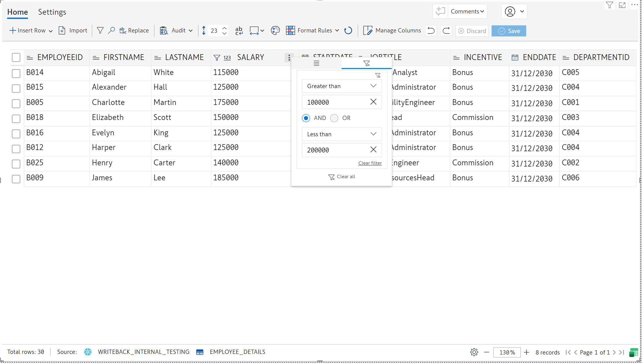642x364 pixels.
Task: Switch to the list tab in popup
Action: pyautogui.click(x=316, y=63)
